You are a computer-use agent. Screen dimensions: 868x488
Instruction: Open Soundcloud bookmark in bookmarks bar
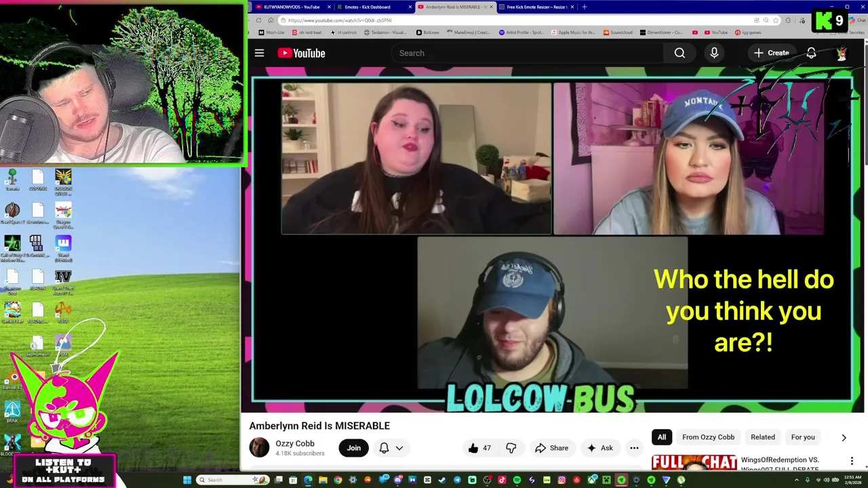click(618, 33)
